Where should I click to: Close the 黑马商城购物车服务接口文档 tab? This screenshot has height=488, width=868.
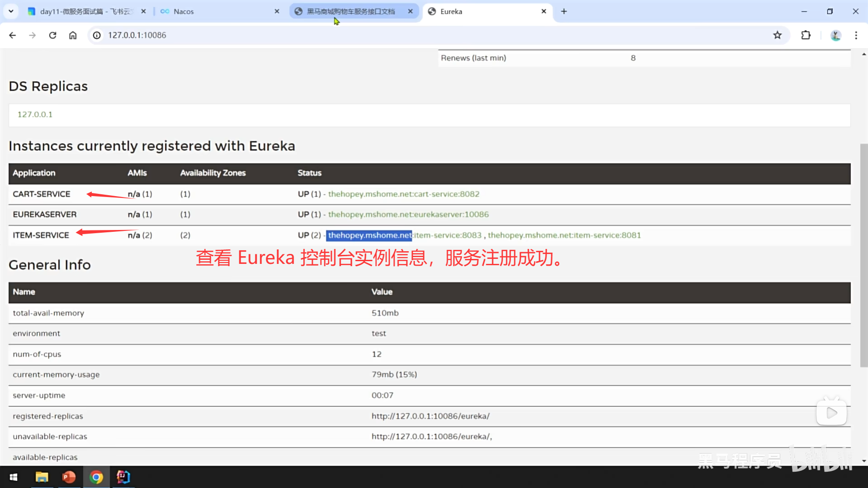click(410, 11)
